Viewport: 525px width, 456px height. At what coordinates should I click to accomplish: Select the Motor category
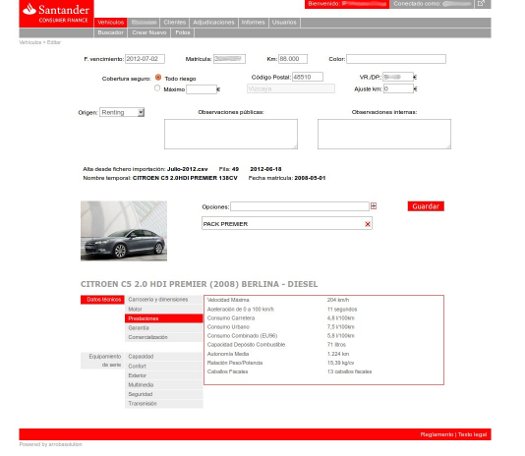click(164, 309)
